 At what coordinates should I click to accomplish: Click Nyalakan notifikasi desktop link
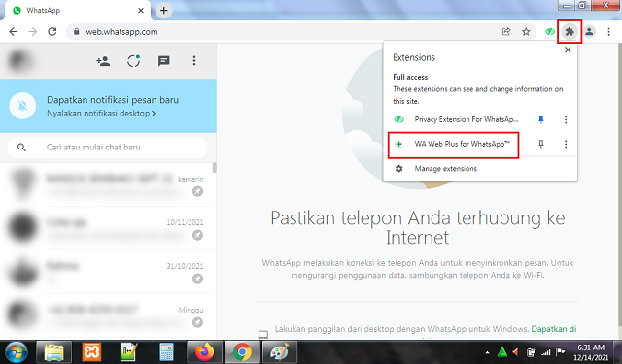click(101, 114)
